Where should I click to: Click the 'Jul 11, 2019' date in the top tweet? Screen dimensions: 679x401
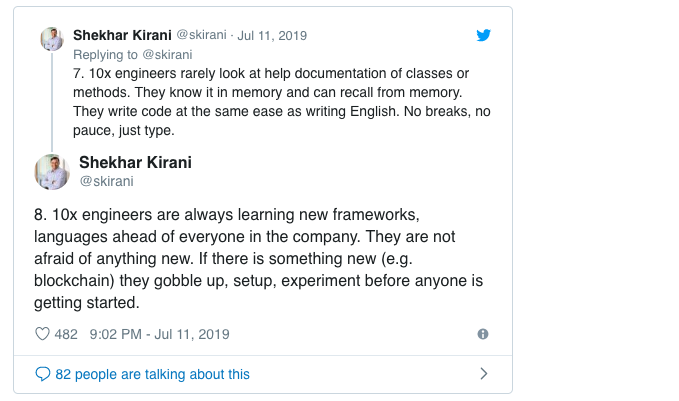point(272,36)
